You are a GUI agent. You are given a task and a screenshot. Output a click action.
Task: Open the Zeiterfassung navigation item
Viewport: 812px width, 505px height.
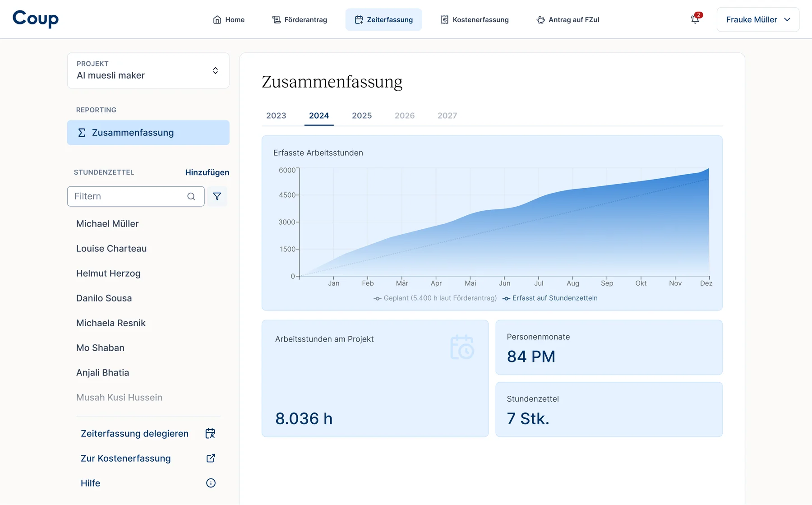point(384,20)
